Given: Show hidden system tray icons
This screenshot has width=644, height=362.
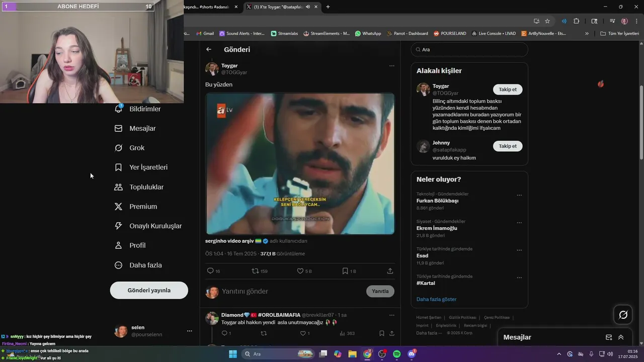Looking at the screenshot, I should click(x=559, y=354).
